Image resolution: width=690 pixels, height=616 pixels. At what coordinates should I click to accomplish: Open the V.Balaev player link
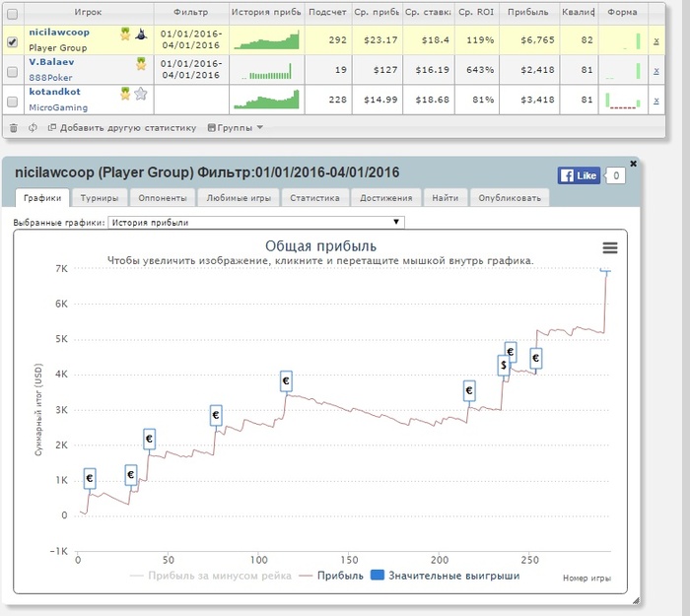click(x=51, y=61)
